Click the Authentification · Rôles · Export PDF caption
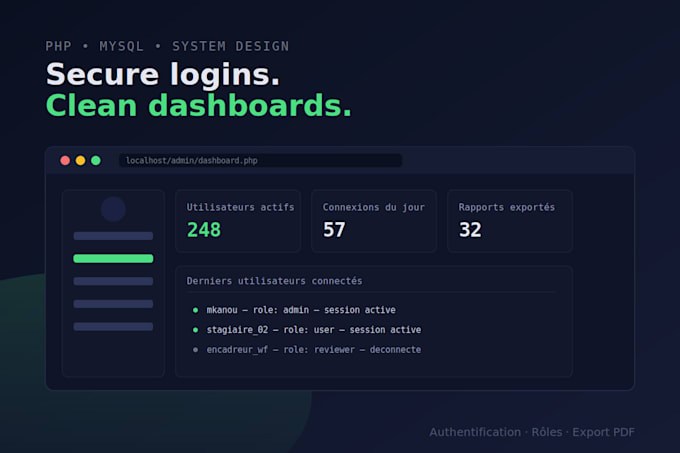Image resolution: width=680 pixels, height=453 pixels. coord(532,432)
